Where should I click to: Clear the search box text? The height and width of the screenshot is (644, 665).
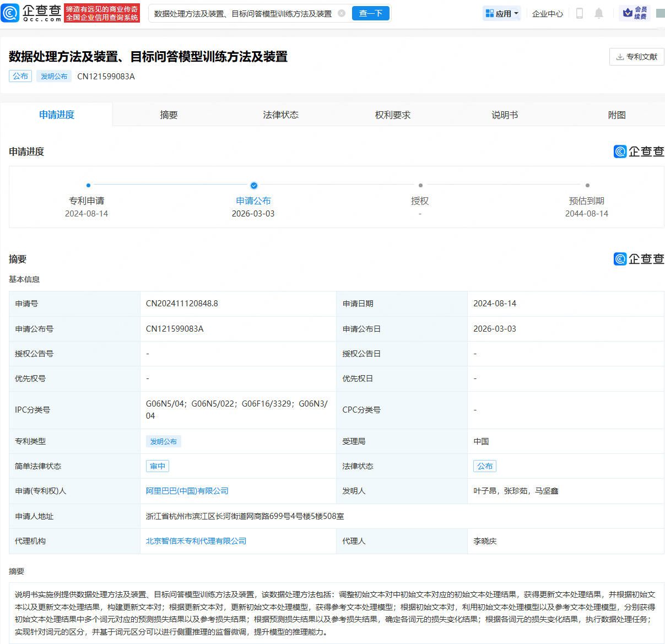[x=342, y=13]
